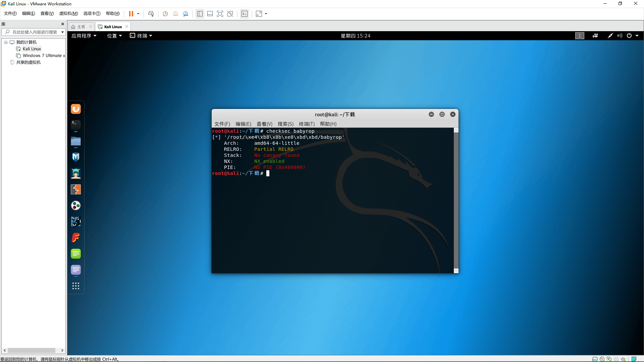
Task: Select the Windows 7 Ultimate virtual machine
Action: [43, 55]
